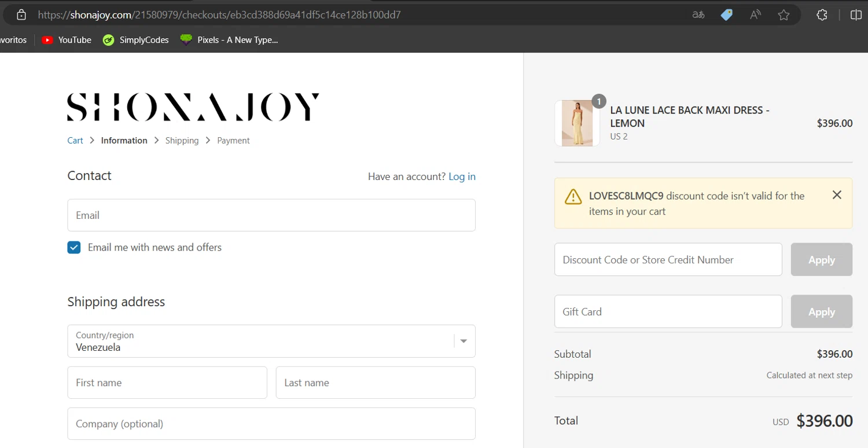
Task: Focus the First name field
Action: [167, 383]
